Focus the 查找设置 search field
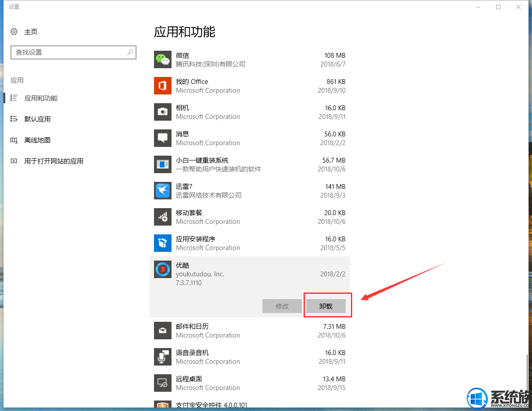The image size is (532, 411). click(73, 52)
